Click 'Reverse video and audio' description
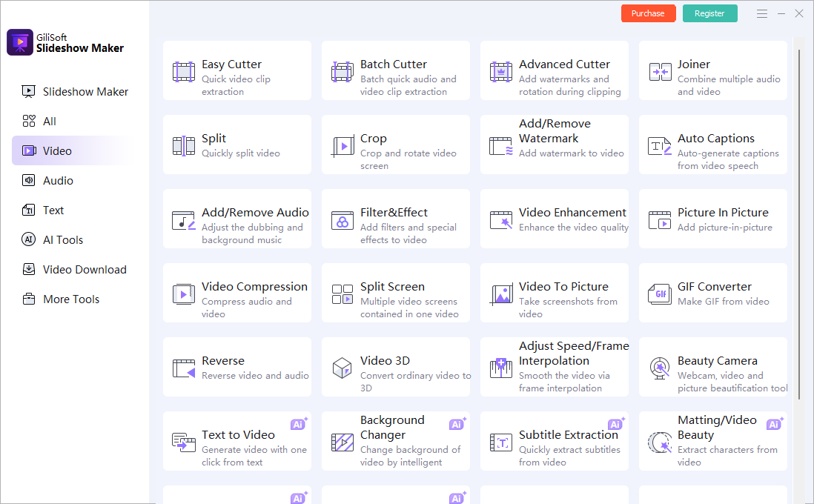Screen dimensions: 814x504 (255, 375)
